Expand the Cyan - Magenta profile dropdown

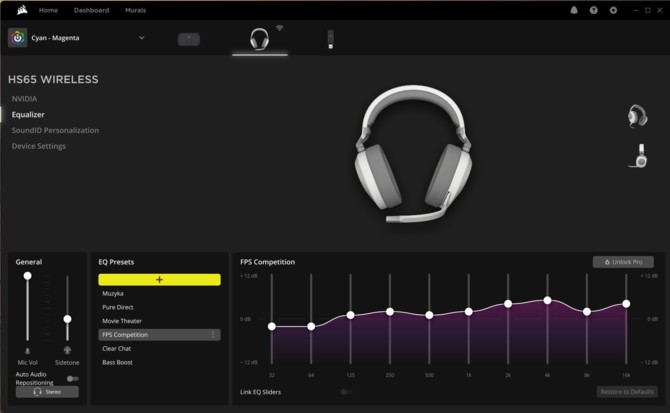coord(141,38)
